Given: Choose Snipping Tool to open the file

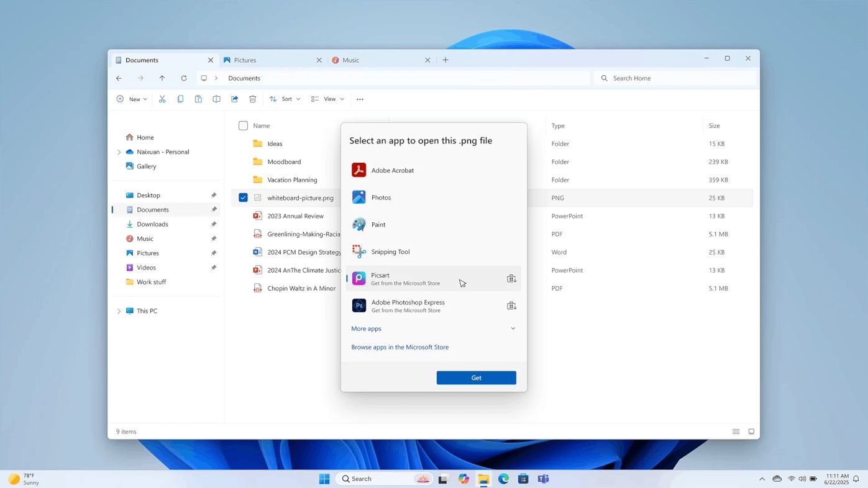Looking at the screenshot, I should (433, 251).
